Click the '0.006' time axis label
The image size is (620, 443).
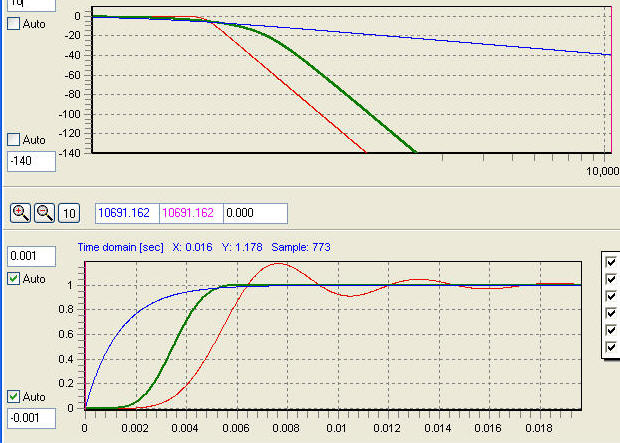pyautogui.click(x=236, y=428)
